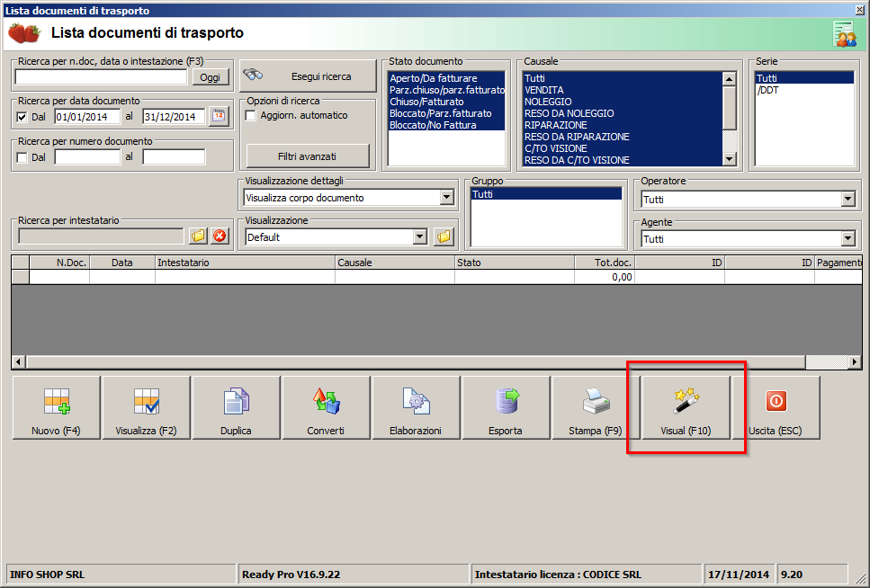Open Visualizza (F2) document button
This screenshot has height=588, width=870.
[x=146, y=407]
